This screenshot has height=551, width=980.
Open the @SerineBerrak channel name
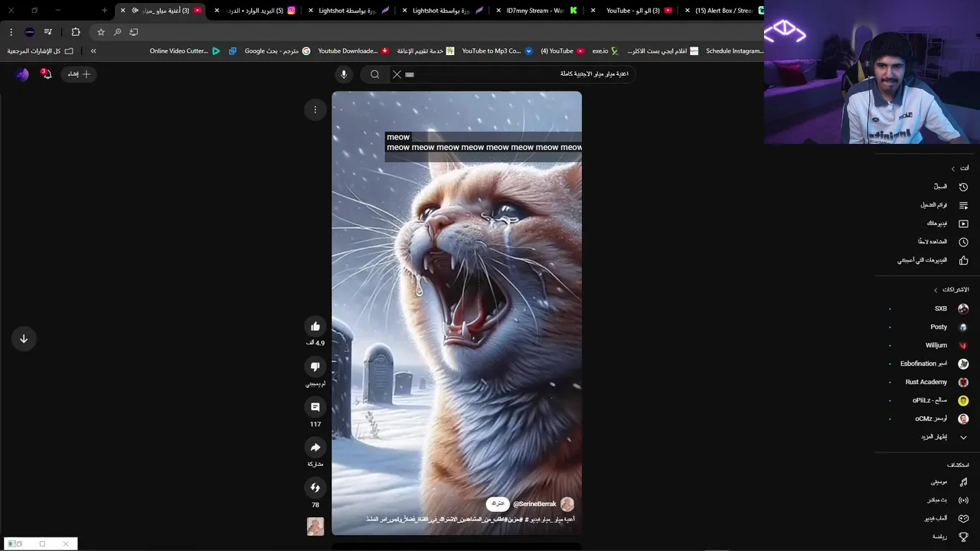(x=534, y=504)
